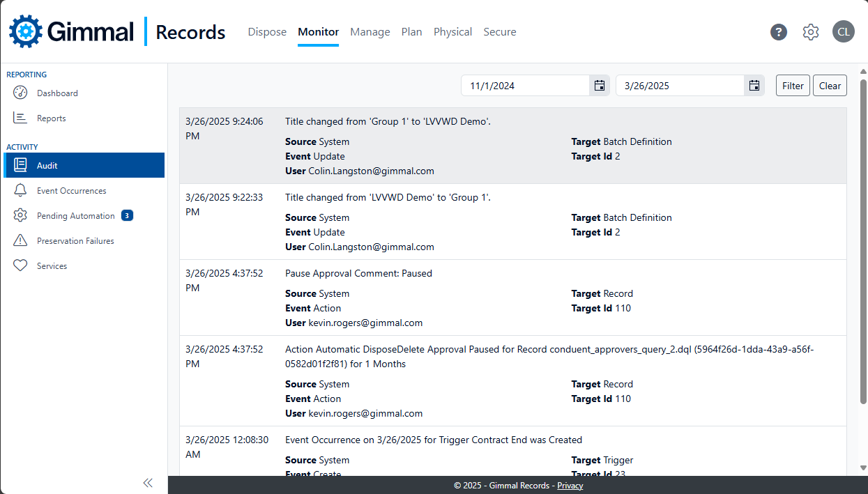Follow the Privacy link in footer
868x494 pixels.
pos(570,486)
